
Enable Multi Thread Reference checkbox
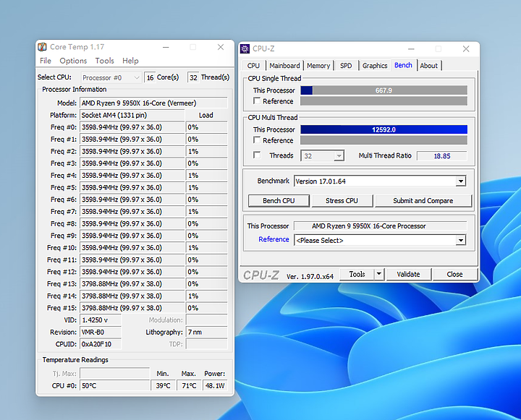257,140
